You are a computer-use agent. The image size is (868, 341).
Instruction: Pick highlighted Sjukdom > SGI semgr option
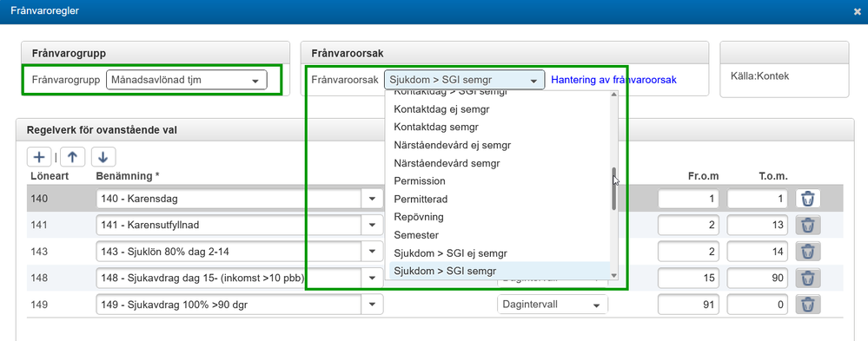tap(500, 271)
